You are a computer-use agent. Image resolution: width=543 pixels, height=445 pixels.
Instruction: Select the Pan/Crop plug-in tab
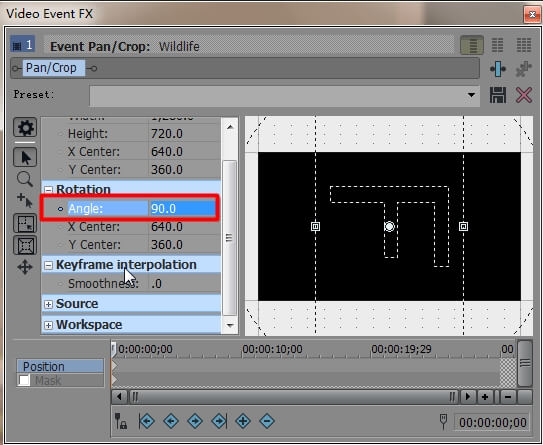[x=51, y=68]
